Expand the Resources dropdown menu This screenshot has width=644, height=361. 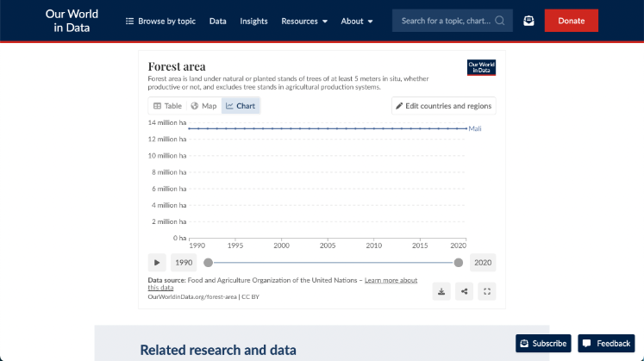[x=304, y=21]
